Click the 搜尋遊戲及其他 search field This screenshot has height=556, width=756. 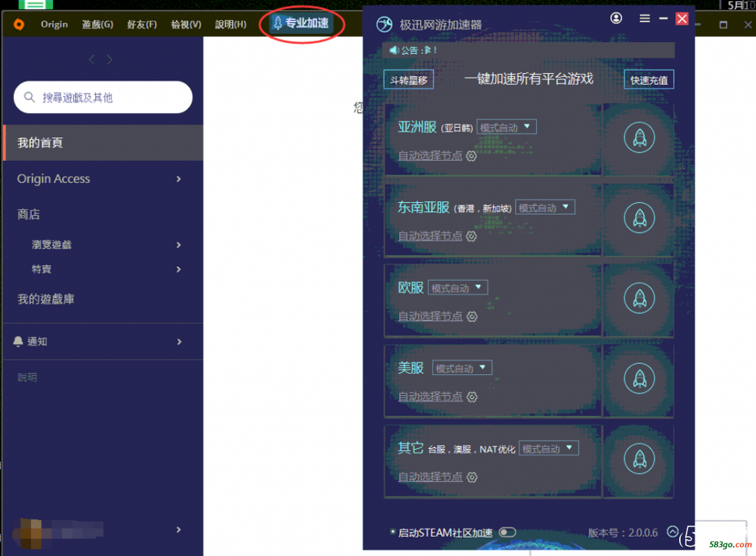pyautogui.click(x=103, y=97)
